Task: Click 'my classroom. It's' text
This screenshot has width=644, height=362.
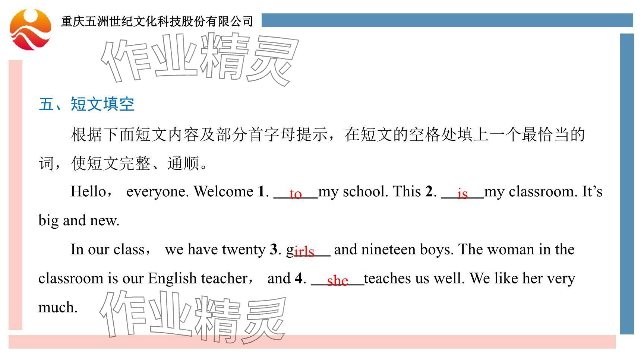Action: click(x=543, y=191)
